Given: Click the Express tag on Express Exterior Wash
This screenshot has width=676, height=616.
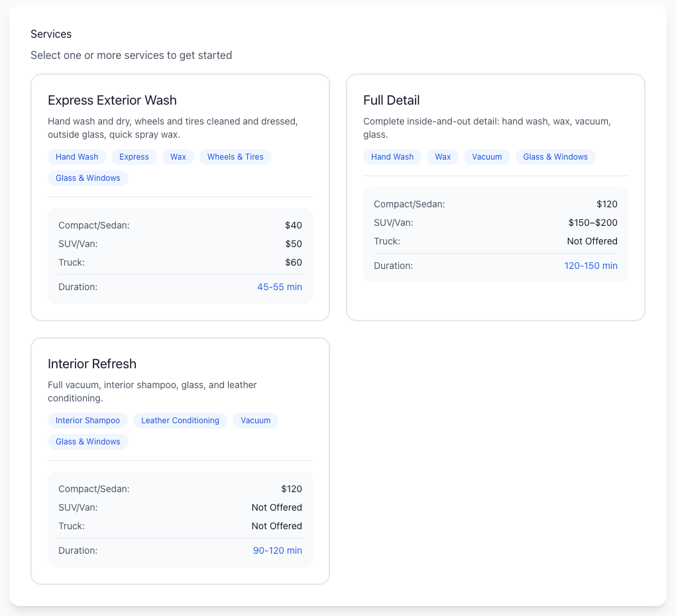Looking at the screenshot, I should tap(134, 157).
